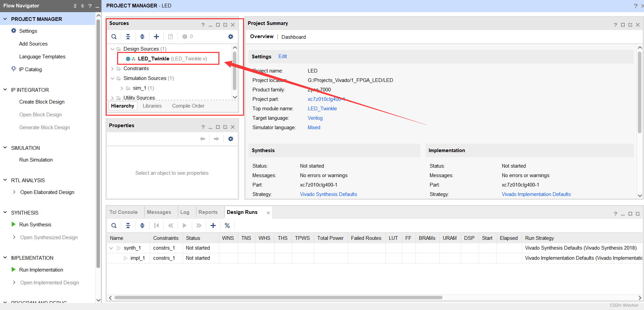
Task: Expand all in Sources panel toolbar
Action: click(142, 36)
